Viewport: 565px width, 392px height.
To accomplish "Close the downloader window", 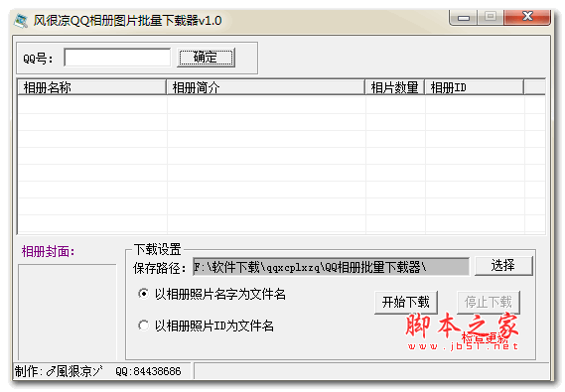I will tap(527, 17).
